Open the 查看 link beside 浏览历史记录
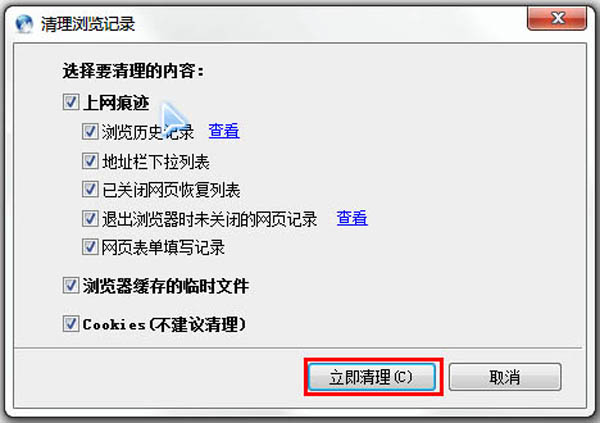Viewport: 600px width, 423px height. click(224, 131)
